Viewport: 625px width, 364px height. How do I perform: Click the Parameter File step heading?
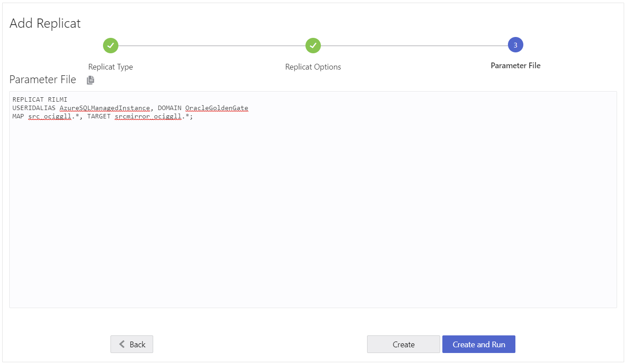515,65
